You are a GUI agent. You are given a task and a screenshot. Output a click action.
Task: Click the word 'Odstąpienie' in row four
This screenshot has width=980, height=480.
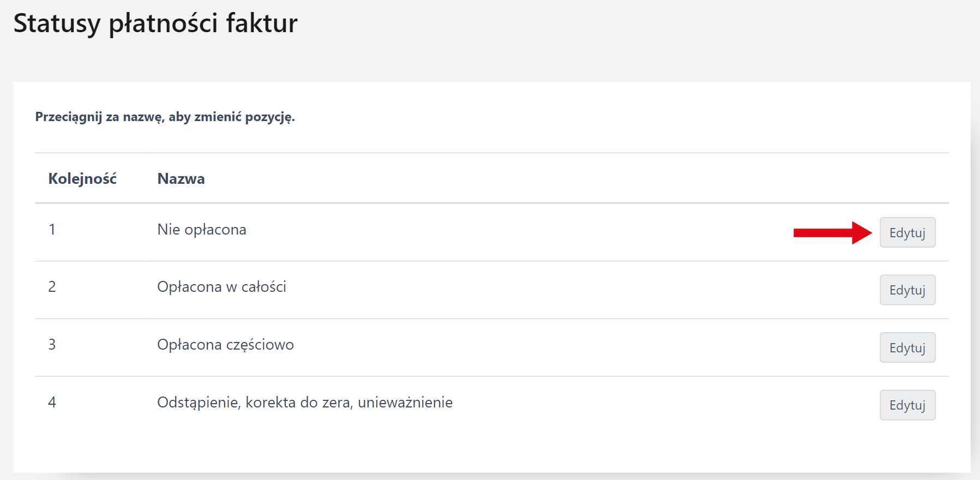(199, 403)
